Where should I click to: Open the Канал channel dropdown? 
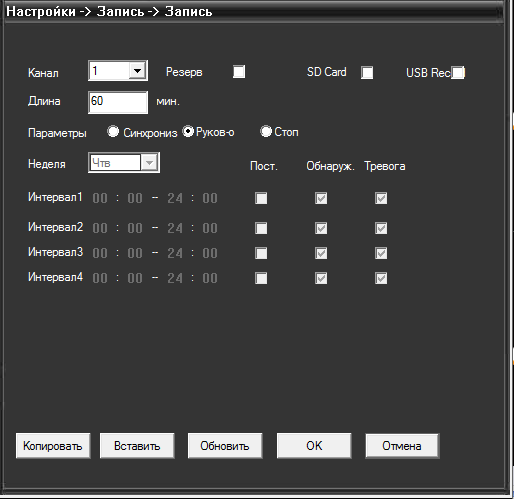click(x=118, y=71)
